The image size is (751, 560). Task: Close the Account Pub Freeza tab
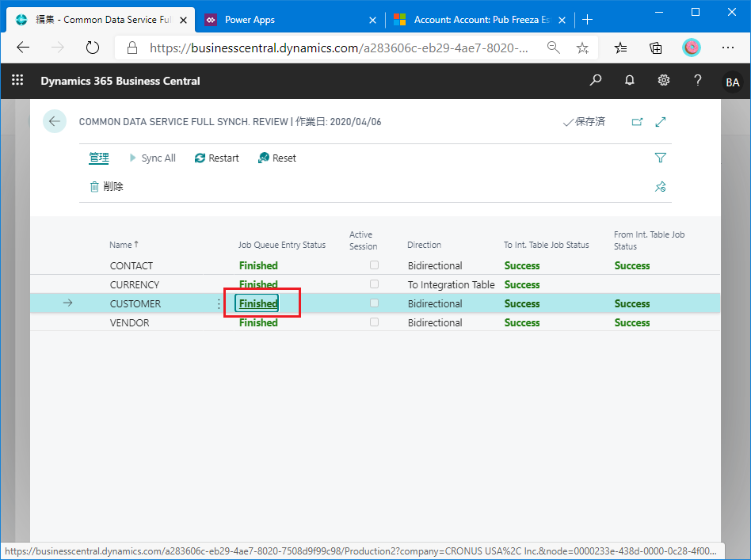point(562,20)
